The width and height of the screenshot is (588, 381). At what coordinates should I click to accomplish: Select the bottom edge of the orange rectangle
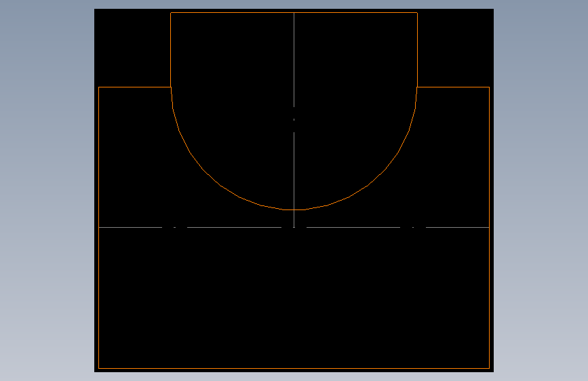(x=294, y=368)
